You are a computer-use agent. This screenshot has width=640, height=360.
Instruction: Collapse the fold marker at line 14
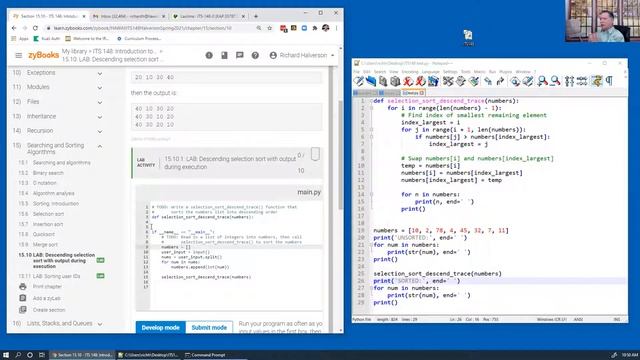coord(371,194)
